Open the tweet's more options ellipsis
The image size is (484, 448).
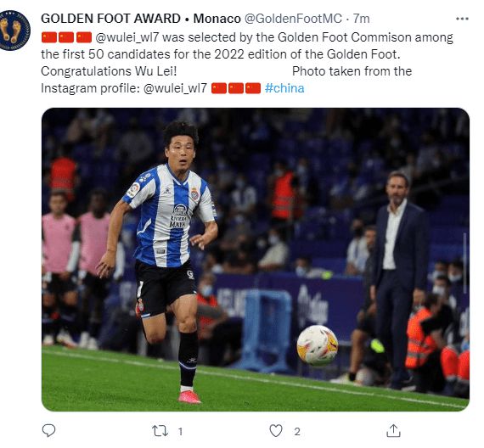(x=462, y=20)
